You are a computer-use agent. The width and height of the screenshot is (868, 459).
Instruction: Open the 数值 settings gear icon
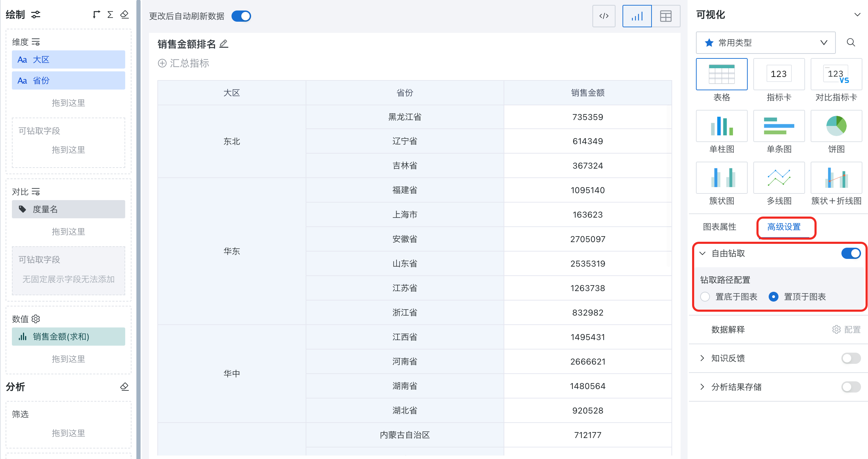(x=36, y=319)
